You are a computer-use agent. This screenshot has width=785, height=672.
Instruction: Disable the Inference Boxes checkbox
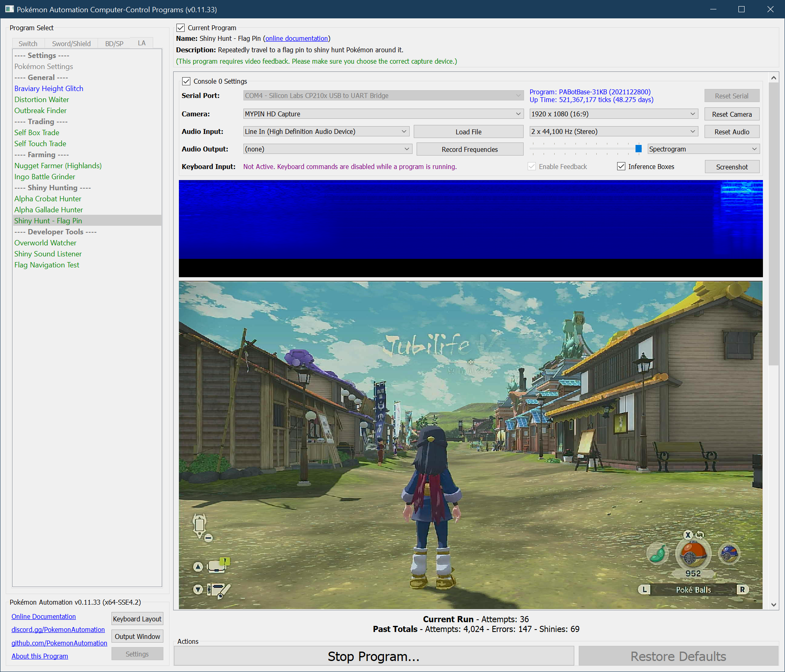(x=621, y=167)
